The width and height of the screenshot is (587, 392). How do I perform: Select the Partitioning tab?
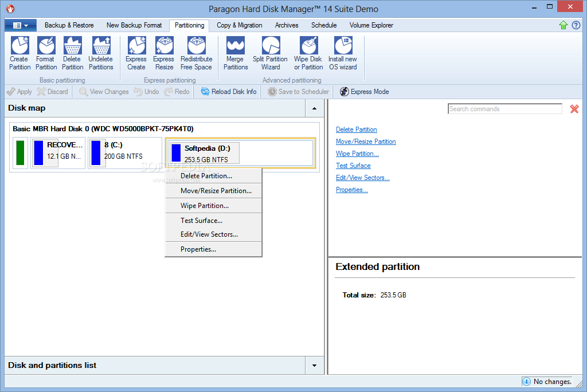point(189,25)
